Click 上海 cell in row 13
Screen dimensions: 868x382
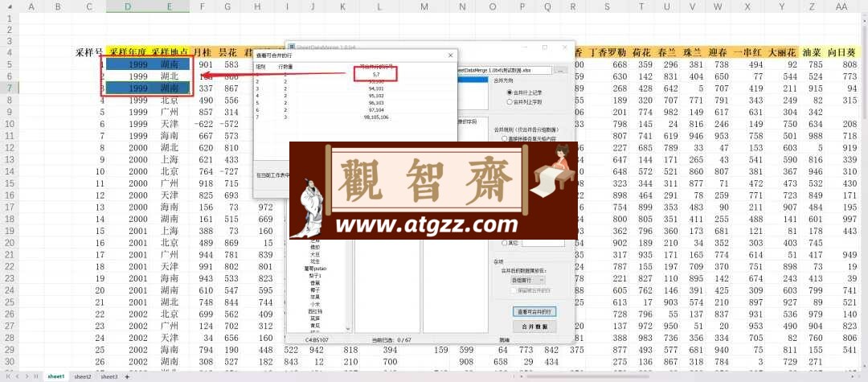170,159
